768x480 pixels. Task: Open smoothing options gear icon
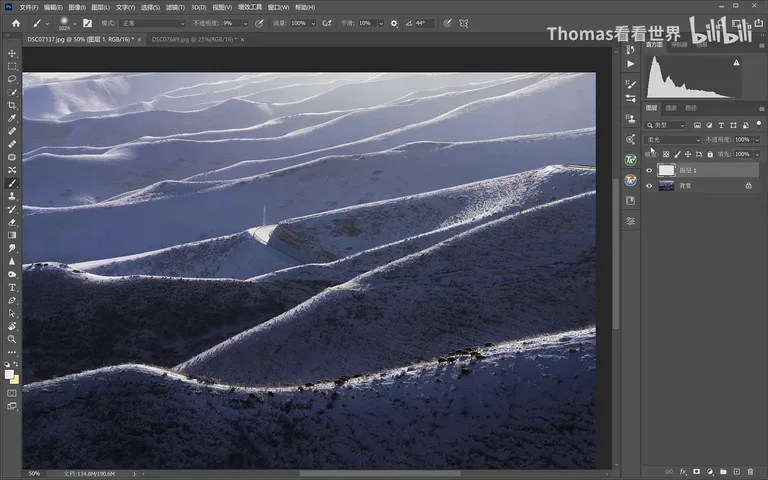tap(394, 23)
